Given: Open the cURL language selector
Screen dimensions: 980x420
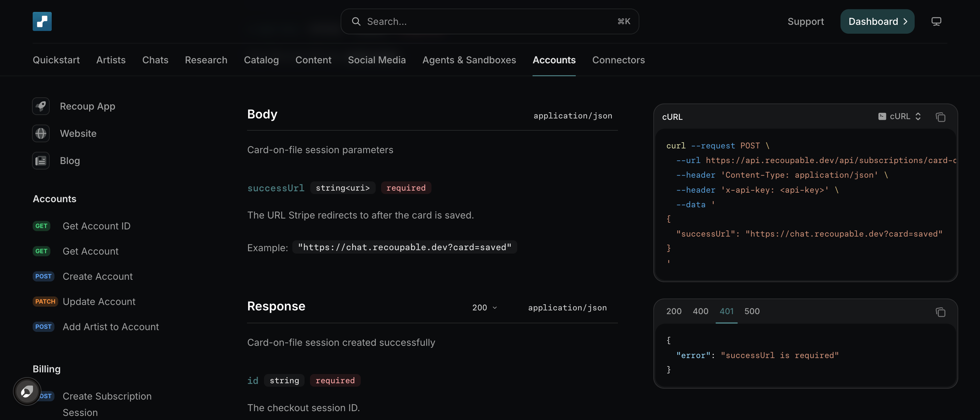Looking at the screenshot, I should click(x=899, y=116).
